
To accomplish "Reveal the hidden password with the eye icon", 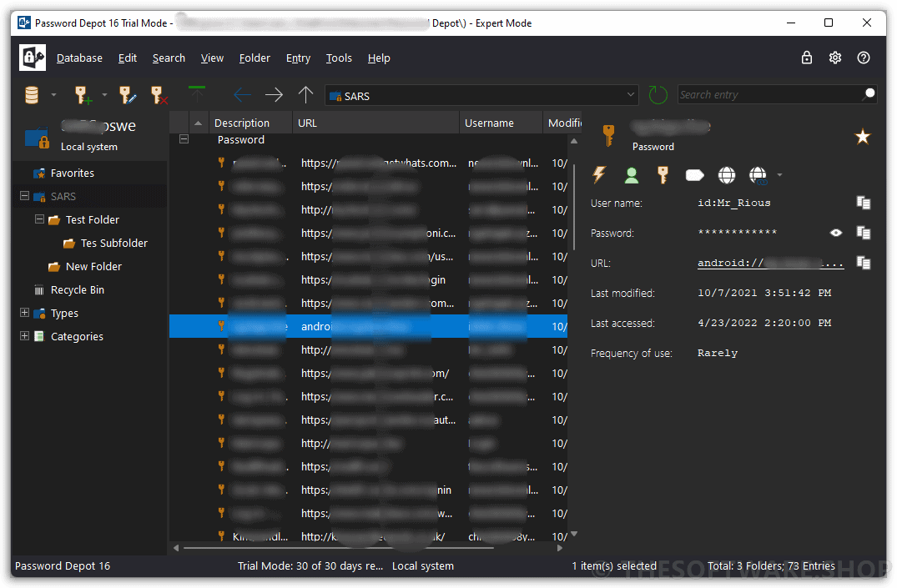I will [836, 233].
